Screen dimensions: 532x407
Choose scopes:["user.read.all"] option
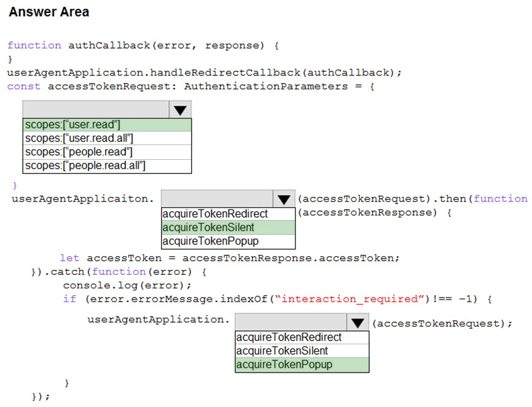pyautogui.click(x=107, y=138)
